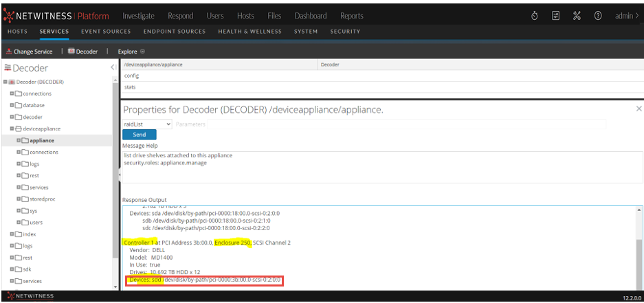Collapse the Decoder tree panel arrow

(x=112, y=67)
